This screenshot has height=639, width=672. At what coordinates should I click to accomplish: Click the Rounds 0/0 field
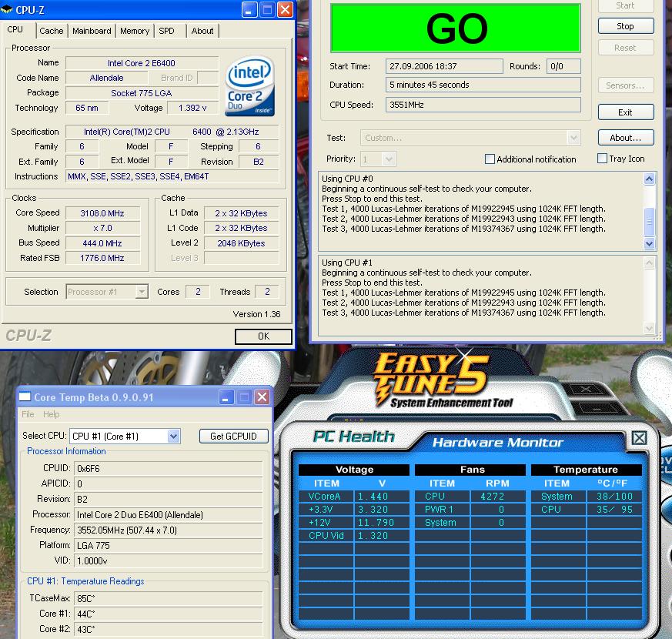[x=563, y=66]
